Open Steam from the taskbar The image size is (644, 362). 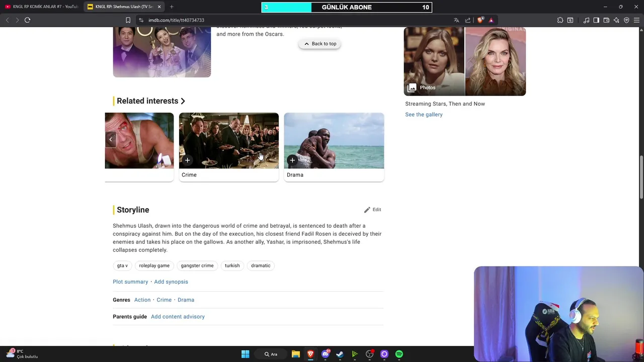340,354
